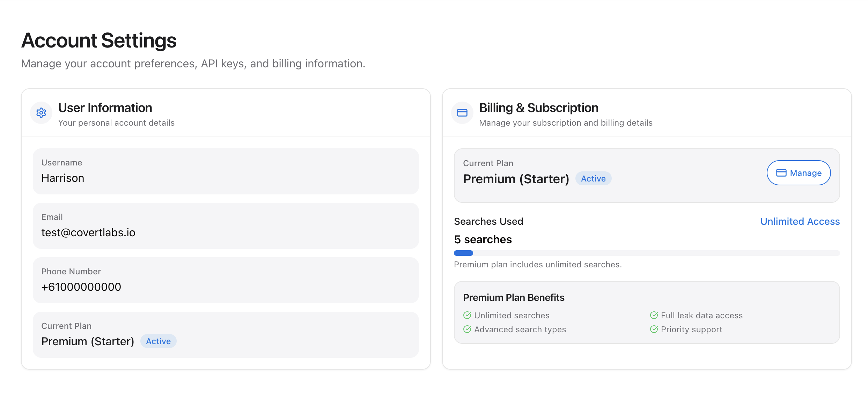Click the Premium (Starter) text in the Billing card

[516, 179]
